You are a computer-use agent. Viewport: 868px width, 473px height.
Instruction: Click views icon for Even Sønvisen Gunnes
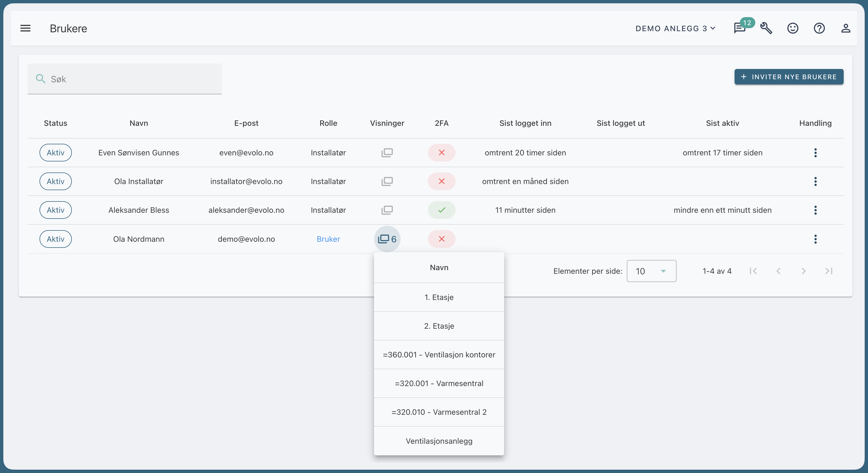[387, 153]
